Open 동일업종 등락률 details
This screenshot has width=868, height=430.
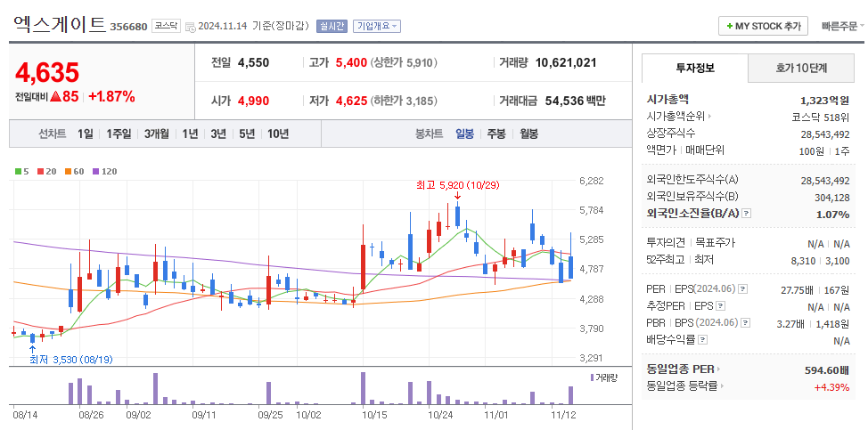tap(684, 387)
